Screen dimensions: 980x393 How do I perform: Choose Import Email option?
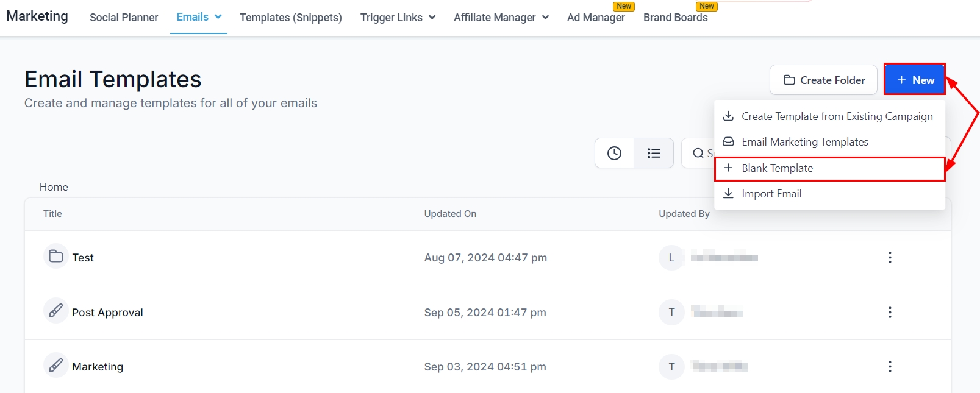771,194
